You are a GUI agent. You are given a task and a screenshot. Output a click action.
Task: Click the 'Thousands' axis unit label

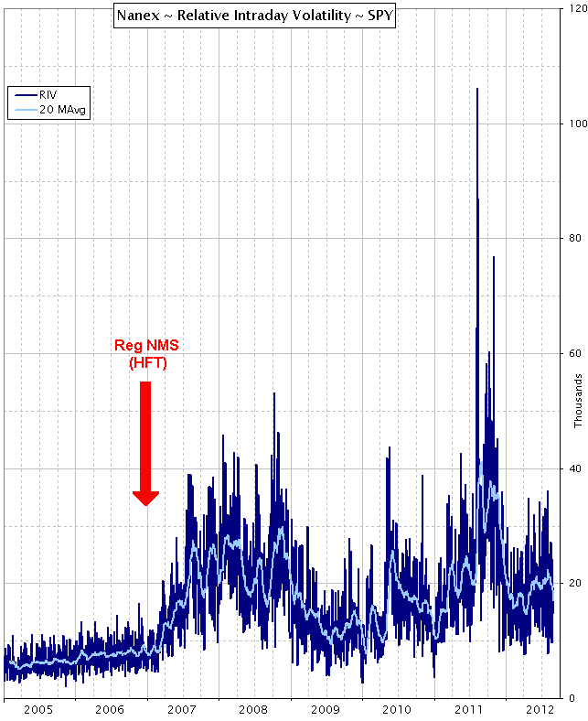click(578, 401)
